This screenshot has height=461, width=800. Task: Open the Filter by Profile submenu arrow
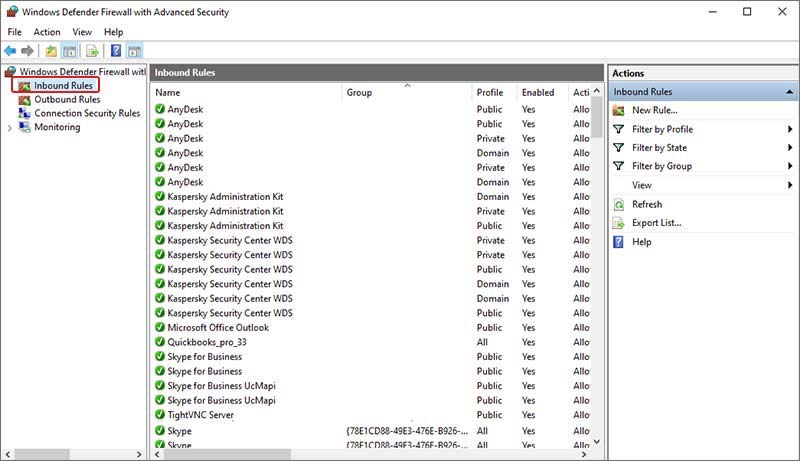point(790,129)
